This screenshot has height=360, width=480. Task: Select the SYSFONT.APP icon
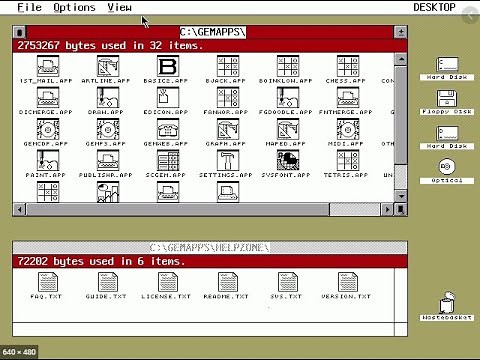point(288,161)
